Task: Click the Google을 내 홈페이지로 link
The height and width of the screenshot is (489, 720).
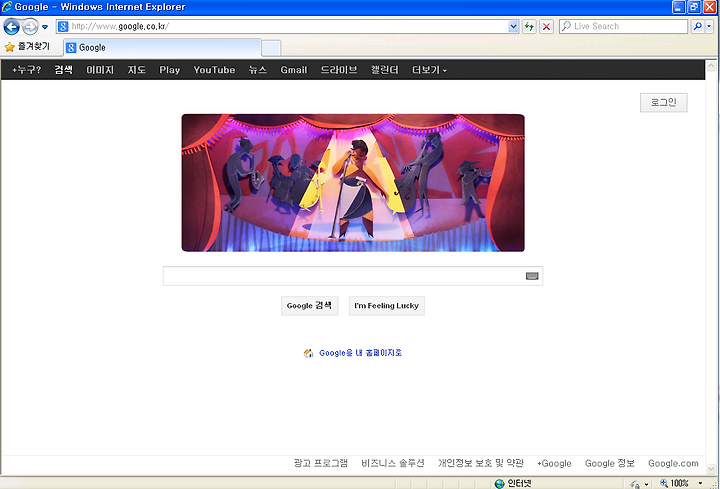Action: coord(360,353)
